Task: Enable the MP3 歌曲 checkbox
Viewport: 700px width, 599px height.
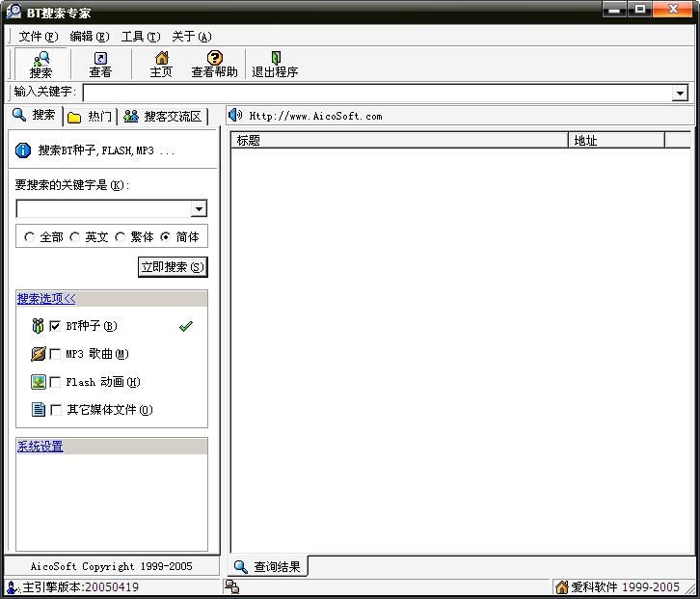Action: pos(55,354)
